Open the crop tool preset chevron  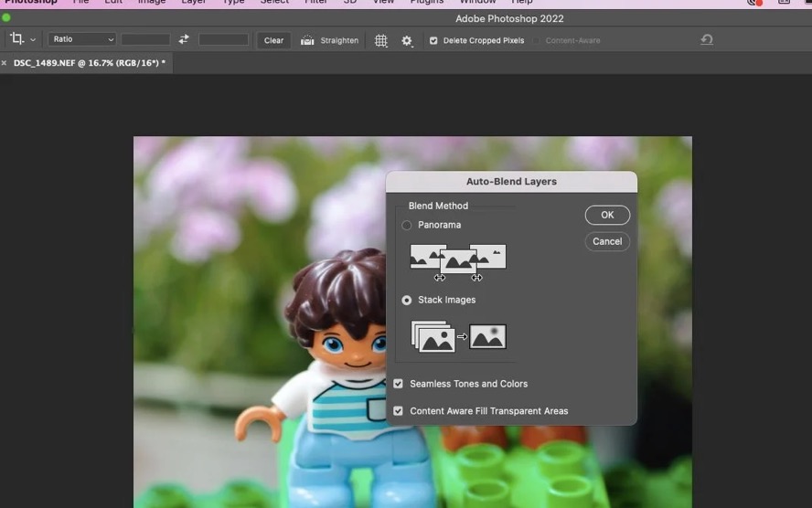point(33,40)
